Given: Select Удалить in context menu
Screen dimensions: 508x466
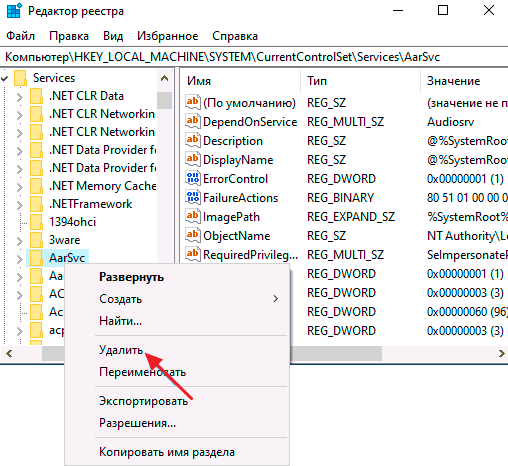Looking at the screenshot, I should [177, 350].
